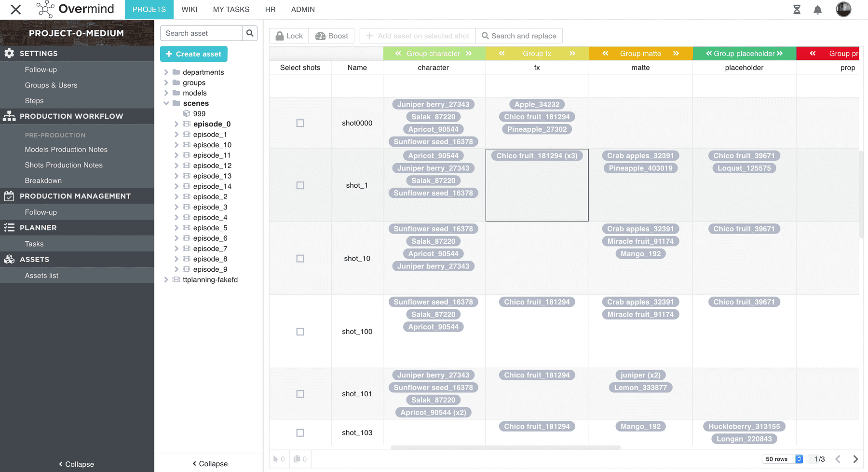Image resolution: width=868 pixels, height=472 pixels.
Task: Collapse the Group character column with left chevrons
Action: pyautogui.click(x=398, y=54)
